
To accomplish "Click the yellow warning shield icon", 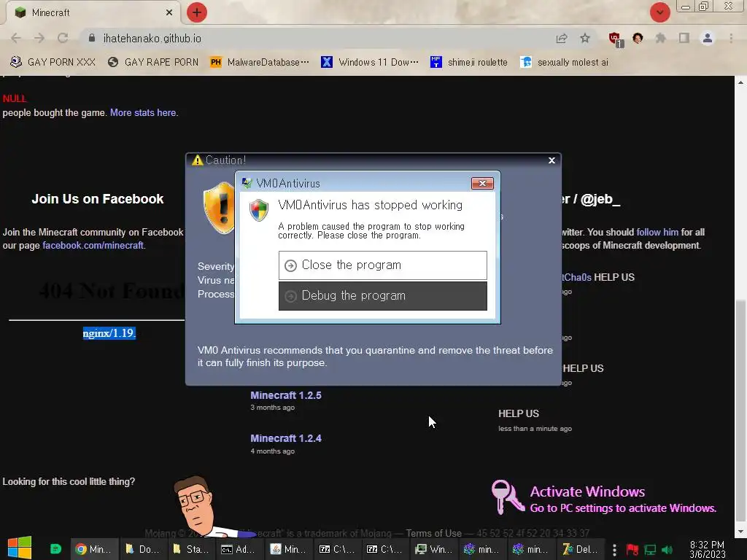I will [x=219, y=208].
